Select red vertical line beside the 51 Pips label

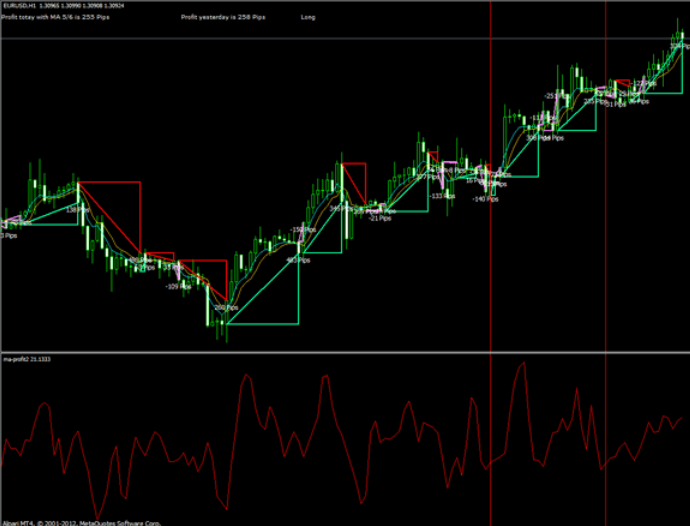[x=606, y=264]
